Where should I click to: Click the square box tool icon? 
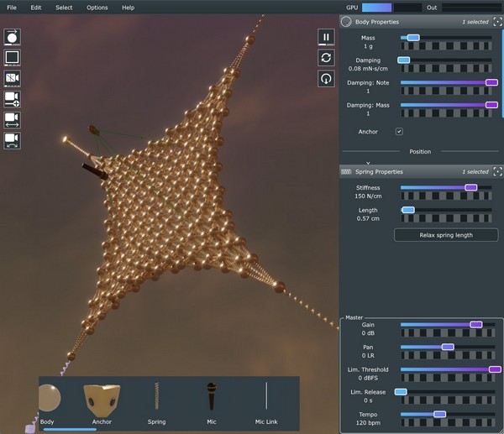[x=13, y=58]
